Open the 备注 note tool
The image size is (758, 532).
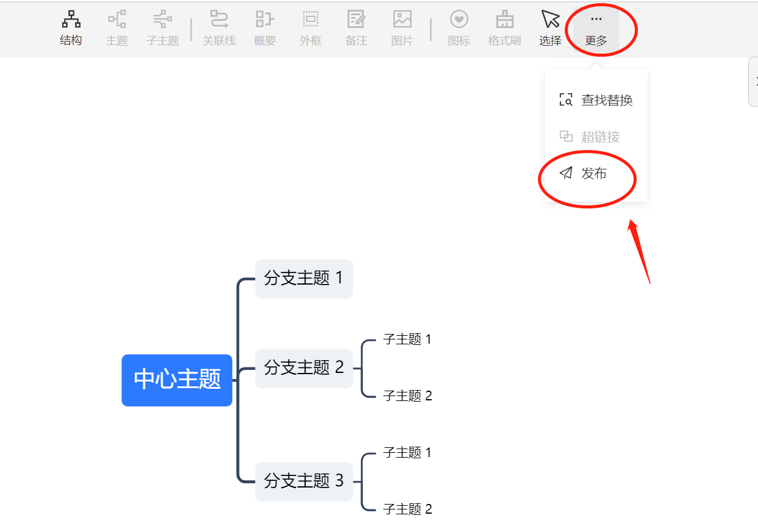point(356,28)
